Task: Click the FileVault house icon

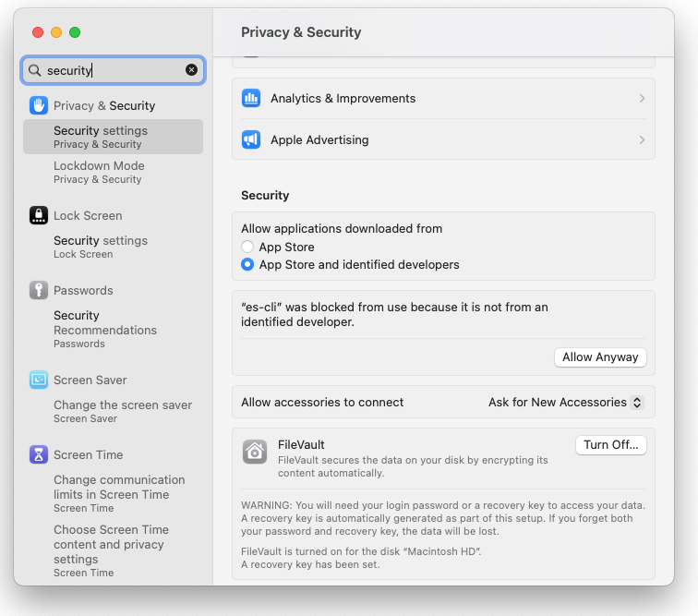Action: click(x=255, y=452)
